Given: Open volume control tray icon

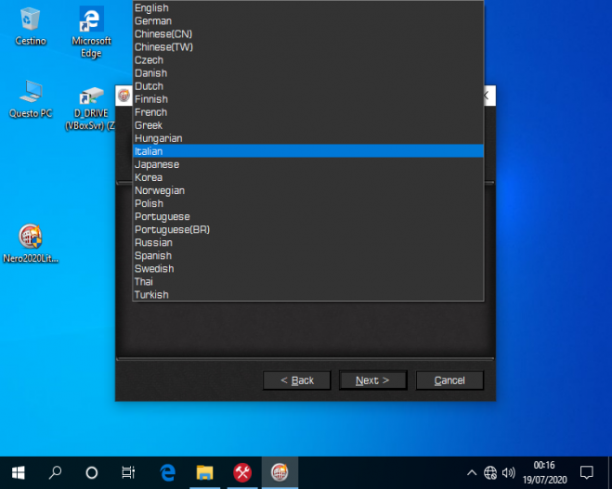Looking at the screenshot, I should (509, 473).
